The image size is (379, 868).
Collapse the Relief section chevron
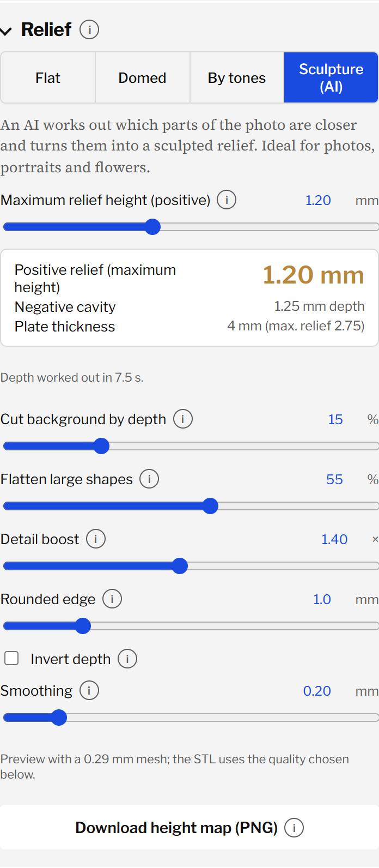pyautogui.click(x=6, y=31)
